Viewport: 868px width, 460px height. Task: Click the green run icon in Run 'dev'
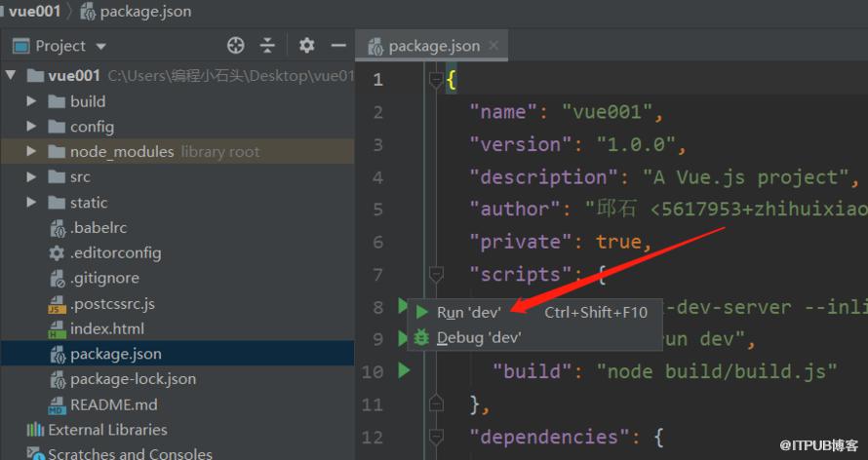(422, 313)
